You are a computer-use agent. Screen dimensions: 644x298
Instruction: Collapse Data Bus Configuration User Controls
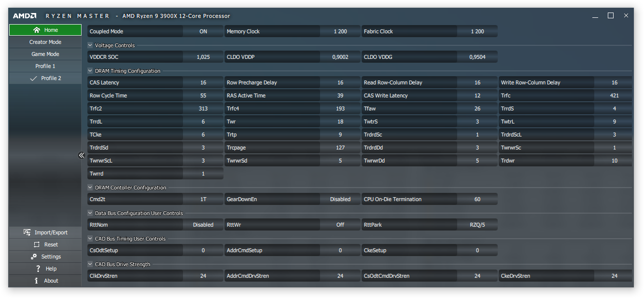pos(90,213)
